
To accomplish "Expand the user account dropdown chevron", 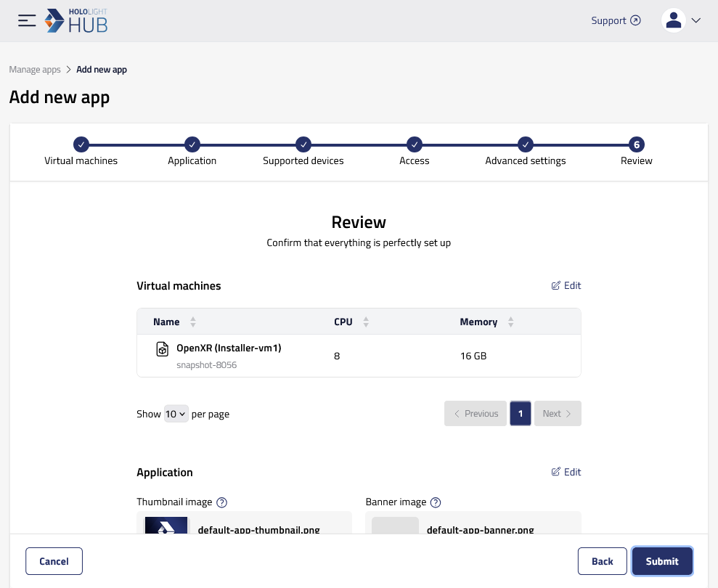I will pyautogui.click(x=696, y=20).
